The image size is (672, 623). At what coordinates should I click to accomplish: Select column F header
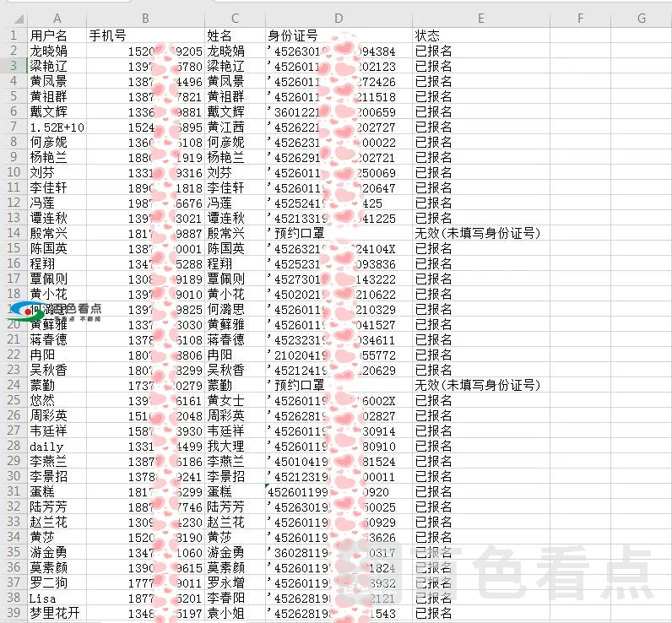click(x=581, y=19)
